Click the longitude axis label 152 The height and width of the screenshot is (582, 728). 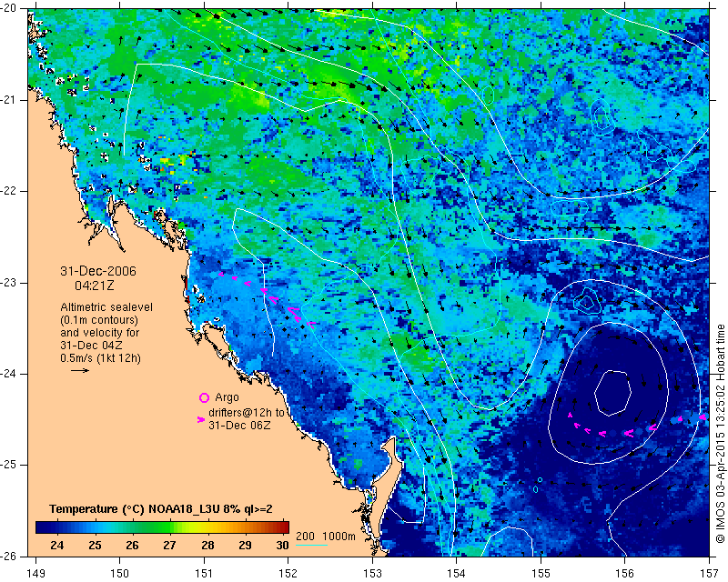tap(288, 574)
